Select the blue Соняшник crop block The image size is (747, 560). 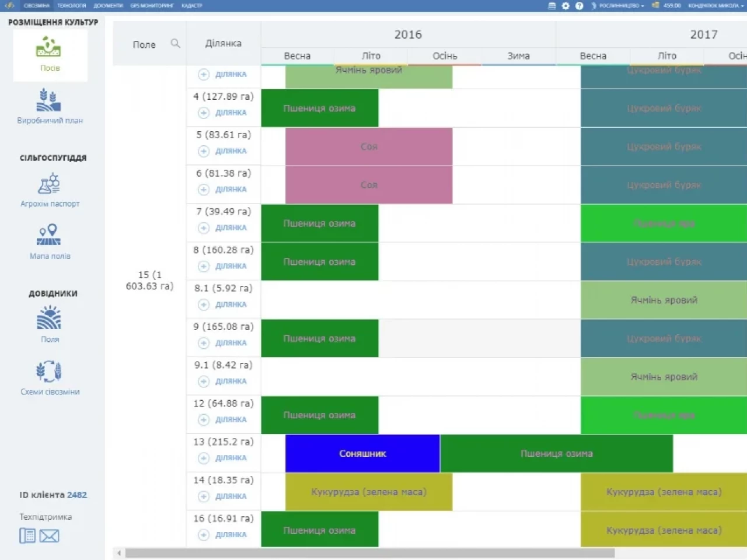tap(362, 453)
